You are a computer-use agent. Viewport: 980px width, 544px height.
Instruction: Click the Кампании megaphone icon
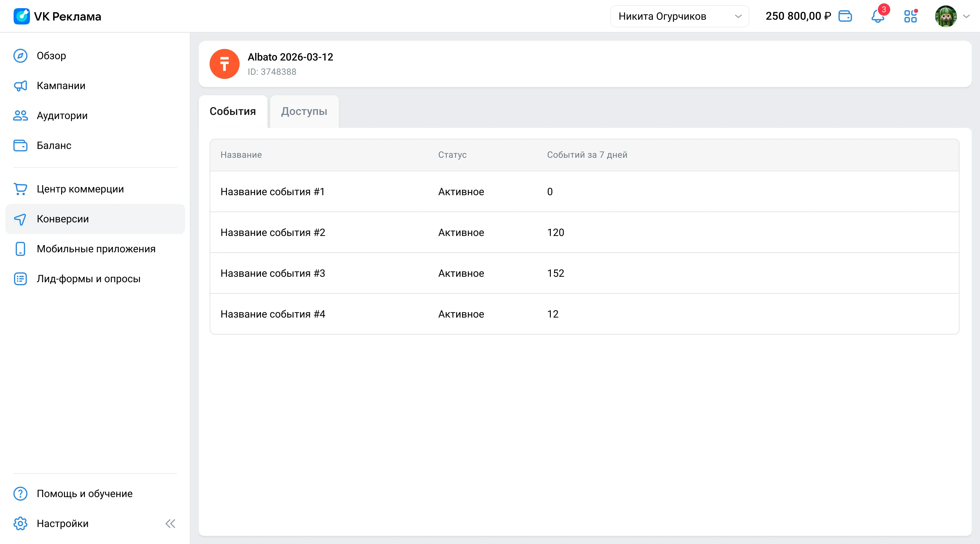point(21,86)
